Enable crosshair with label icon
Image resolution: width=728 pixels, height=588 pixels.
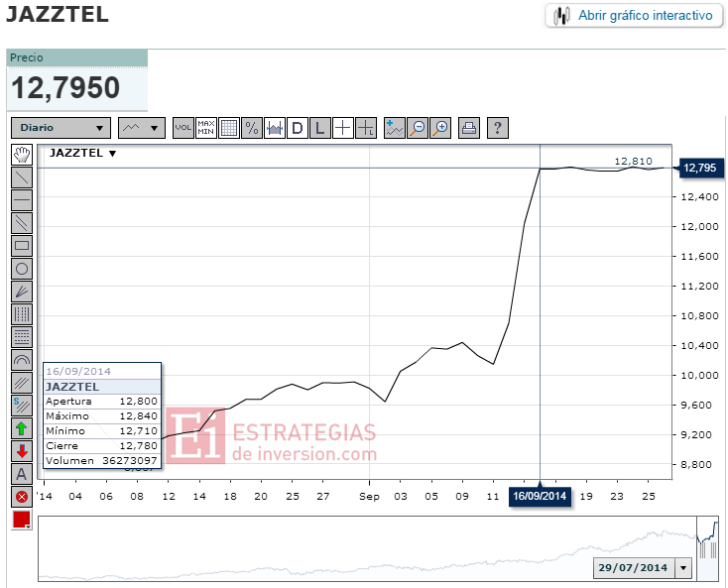coord(365,128)
